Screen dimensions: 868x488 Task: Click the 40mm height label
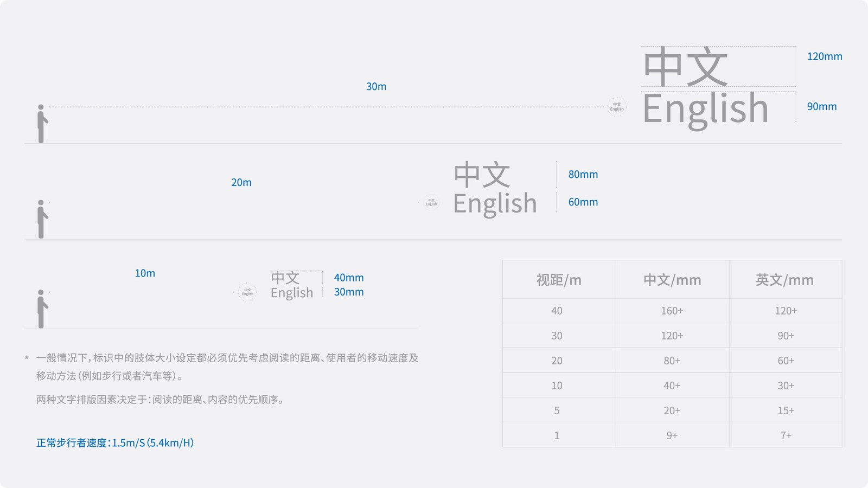coord(349,278)
